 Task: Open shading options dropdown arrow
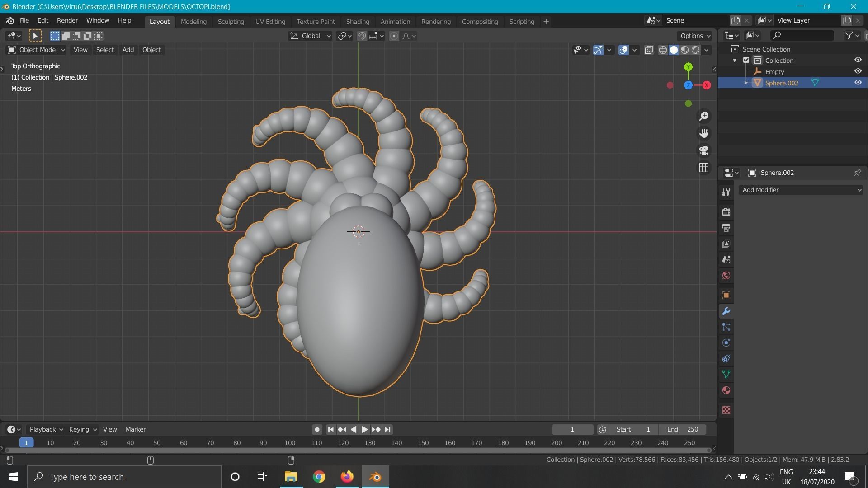(x=707, y=50)
